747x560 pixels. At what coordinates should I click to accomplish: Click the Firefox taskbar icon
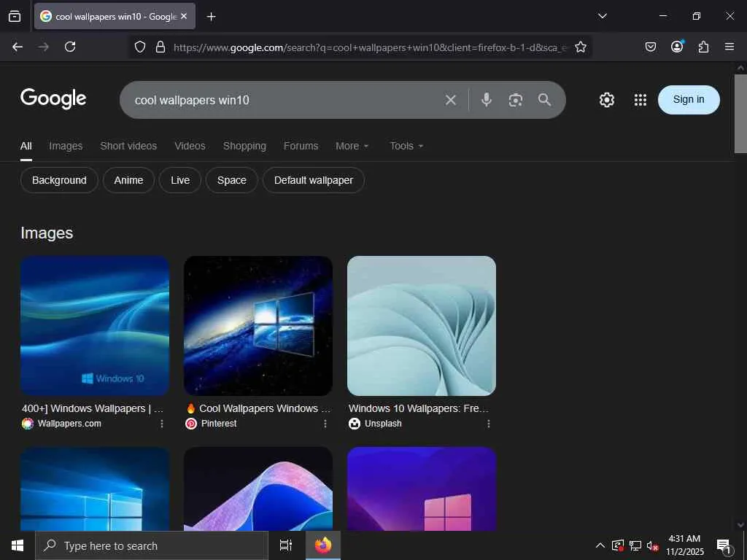[323, 545]
